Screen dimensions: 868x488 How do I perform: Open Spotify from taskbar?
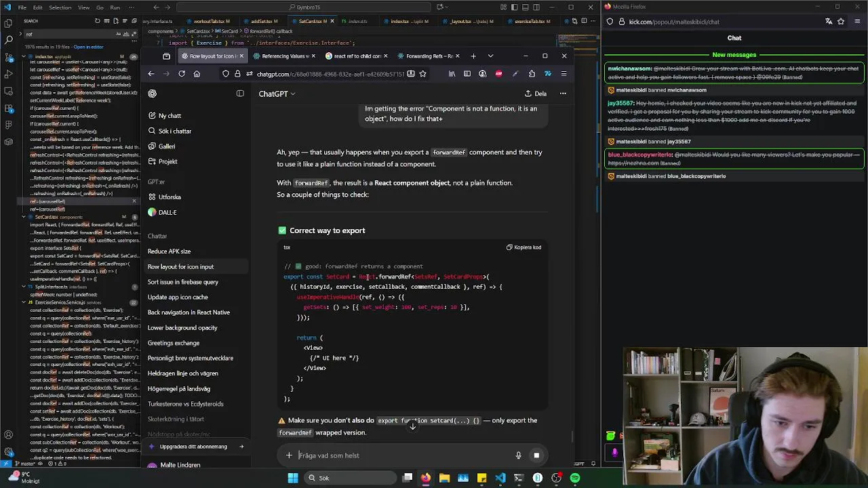click(x=575, y=478)
